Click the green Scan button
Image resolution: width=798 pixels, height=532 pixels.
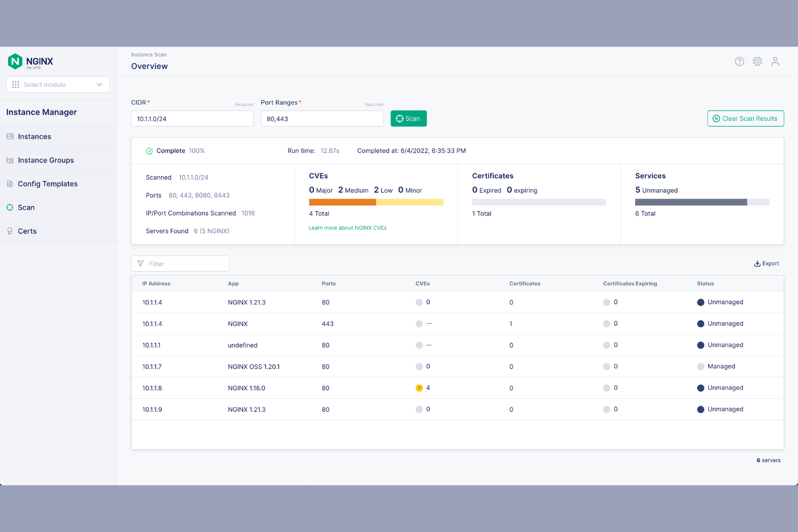pos(408,119)
